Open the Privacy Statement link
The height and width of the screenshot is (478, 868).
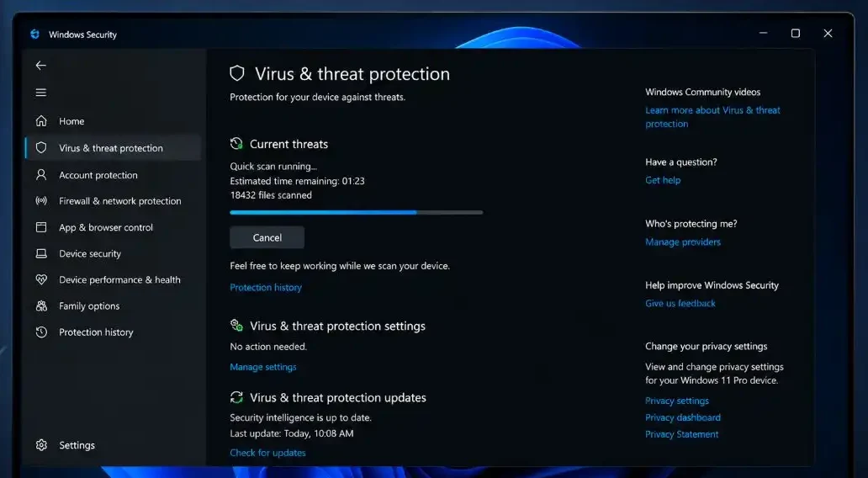(x=681, y=434)
